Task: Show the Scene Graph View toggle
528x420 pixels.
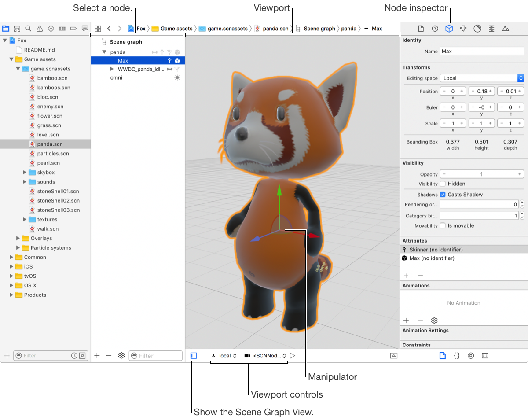Action: (194, 355)
